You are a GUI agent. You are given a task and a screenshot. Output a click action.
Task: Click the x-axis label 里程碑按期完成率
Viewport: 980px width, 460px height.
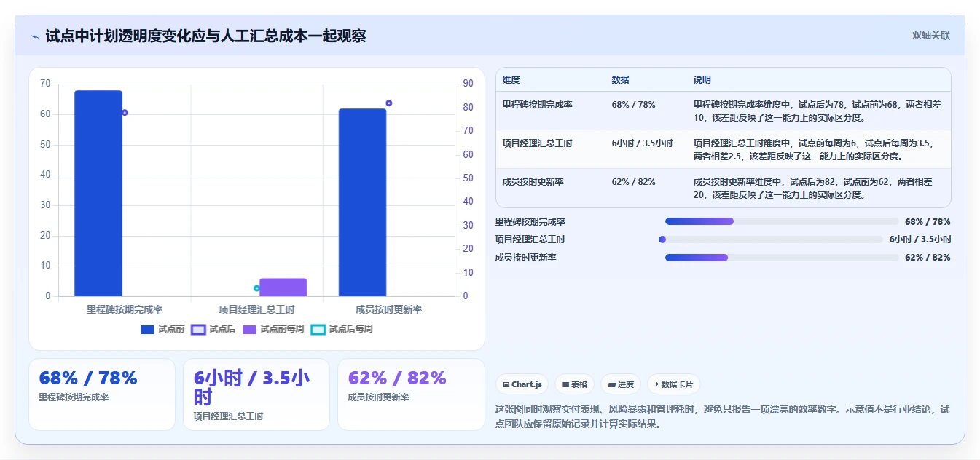pyautogui.click(x=125, y=309)
